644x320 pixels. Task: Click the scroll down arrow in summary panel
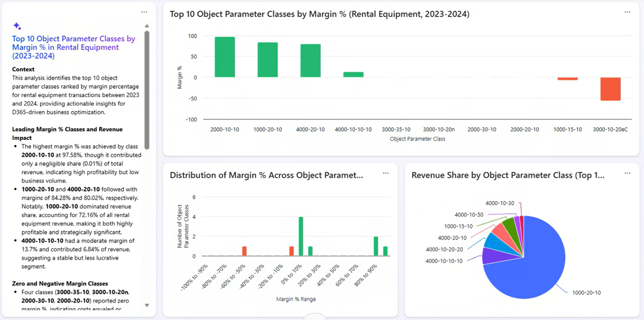pyautogui.click(x=147, y=305)
